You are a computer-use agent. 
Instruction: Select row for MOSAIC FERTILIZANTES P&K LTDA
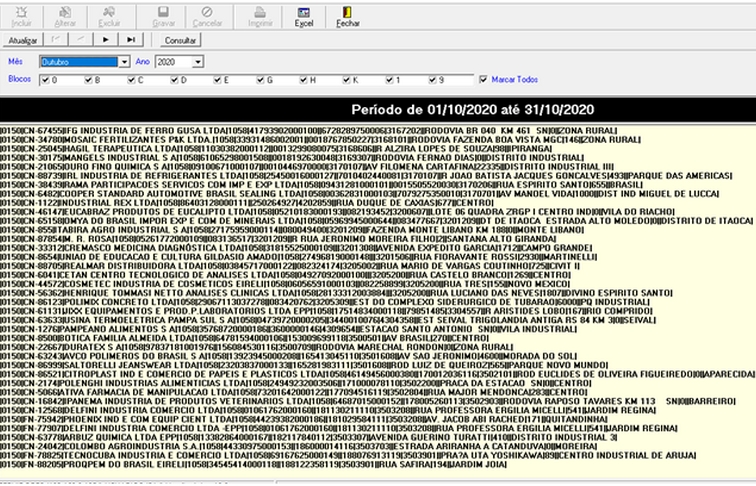coord(320,140)
